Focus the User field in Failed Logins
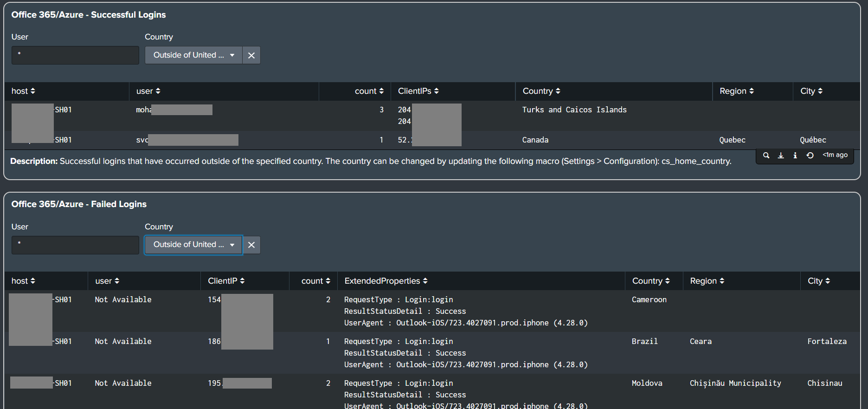Viewport: 868px width, 409px height. pyautogui.click(x=75, y=245)
